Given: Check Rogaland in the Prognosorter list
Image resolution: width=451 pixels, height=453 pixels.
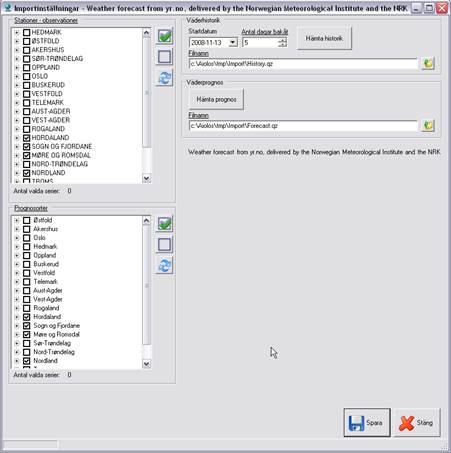Looking at the screenshot, I should (27, 308).
